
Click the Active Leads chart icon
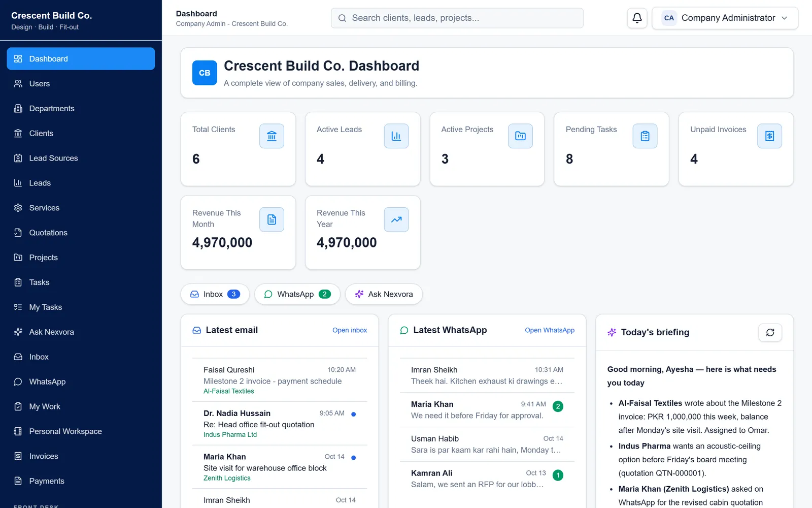396,136
